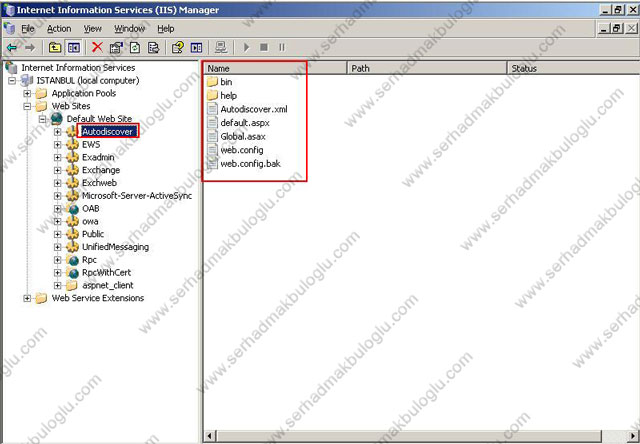This screenshot has height=444, width=640.
Task: Click the bin folder icon in list
Action: [x=212, y=82]
